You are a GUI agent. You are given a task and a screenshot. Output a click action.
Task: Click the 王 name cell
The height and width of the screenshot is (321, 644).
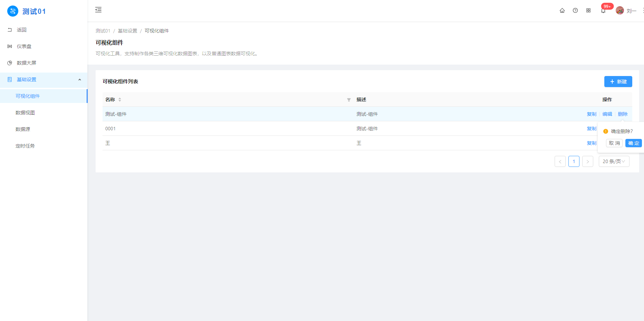108,143
